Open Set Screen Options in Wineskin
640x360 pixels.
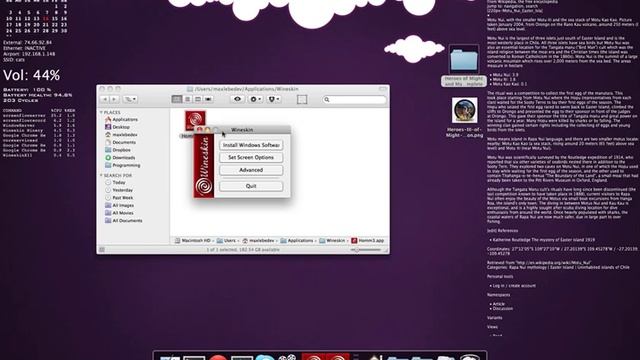[x=251, y=157]
